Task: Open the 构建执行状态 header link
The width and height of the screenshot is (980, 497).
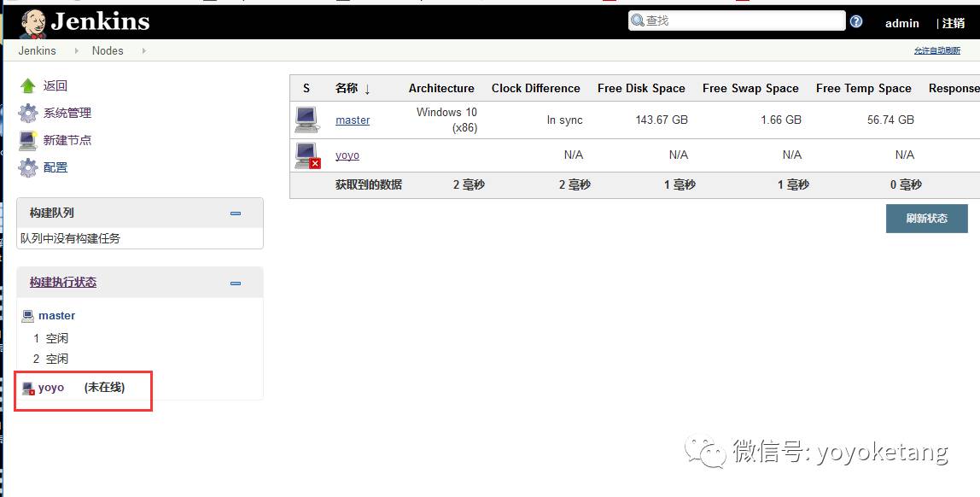Action: pos(63,283)
